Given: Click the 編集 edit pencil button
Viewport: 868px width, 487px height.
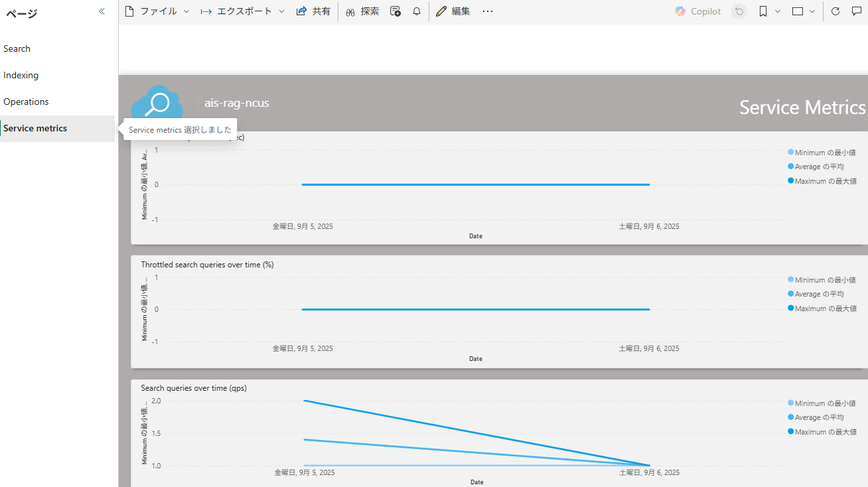Looking at the screenshot, I should point(453,11).
